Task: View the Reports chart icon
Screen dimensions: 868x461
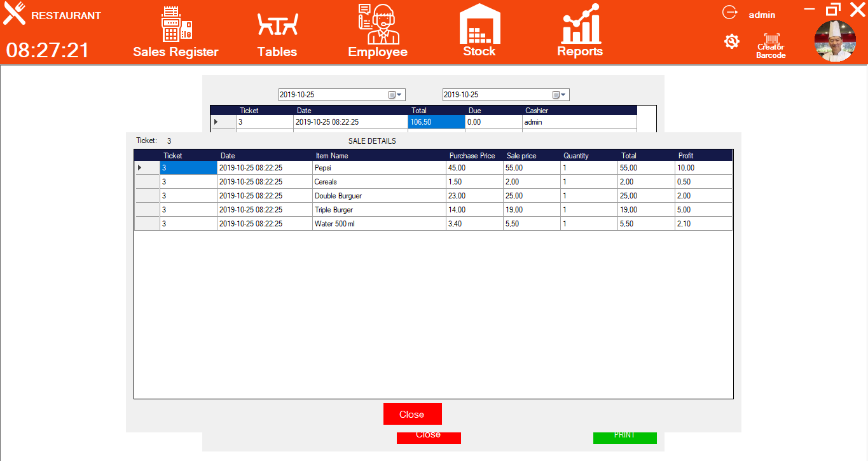Action: pos(579,29)
